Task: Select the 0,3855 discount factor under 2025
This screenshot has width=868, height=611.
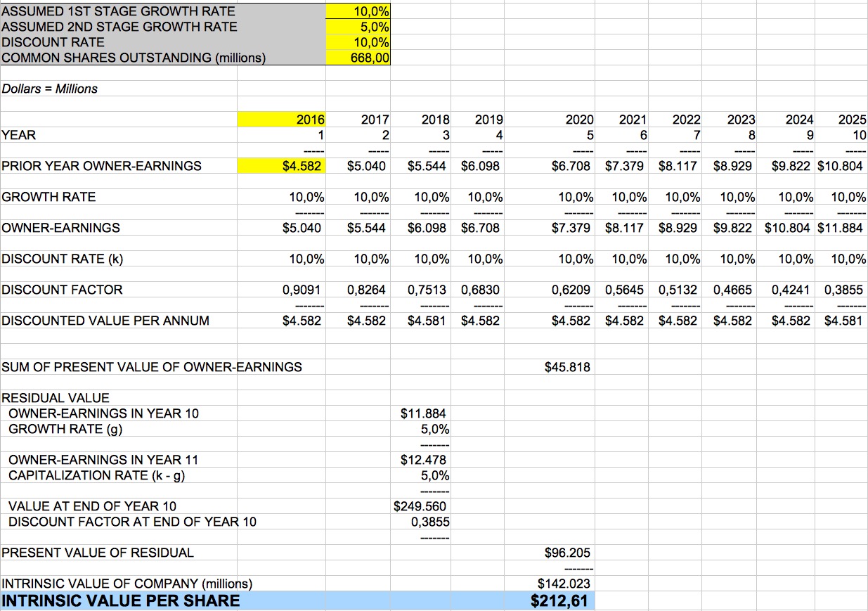Action: click(842, 290)
